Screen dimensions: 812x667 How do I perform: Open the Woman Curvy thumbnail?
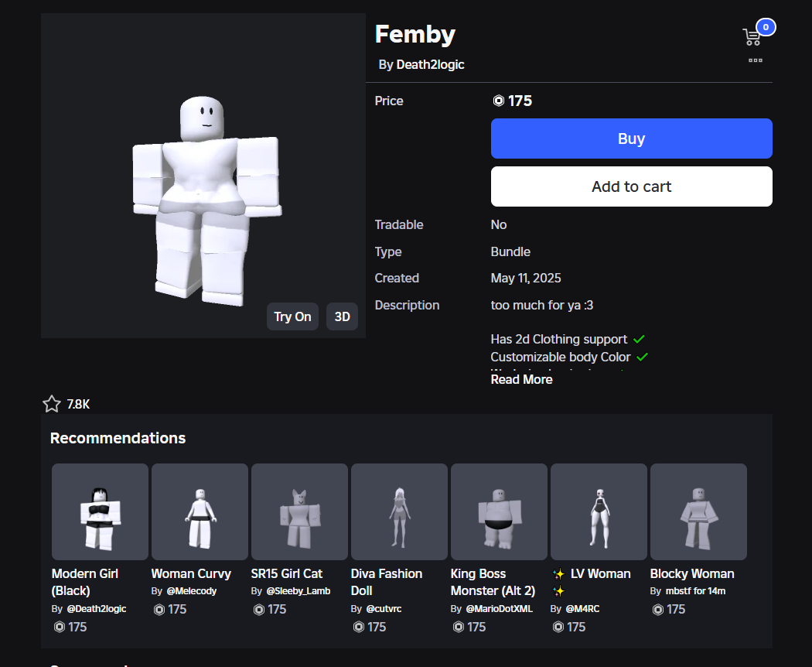click(x=200, y=511)
